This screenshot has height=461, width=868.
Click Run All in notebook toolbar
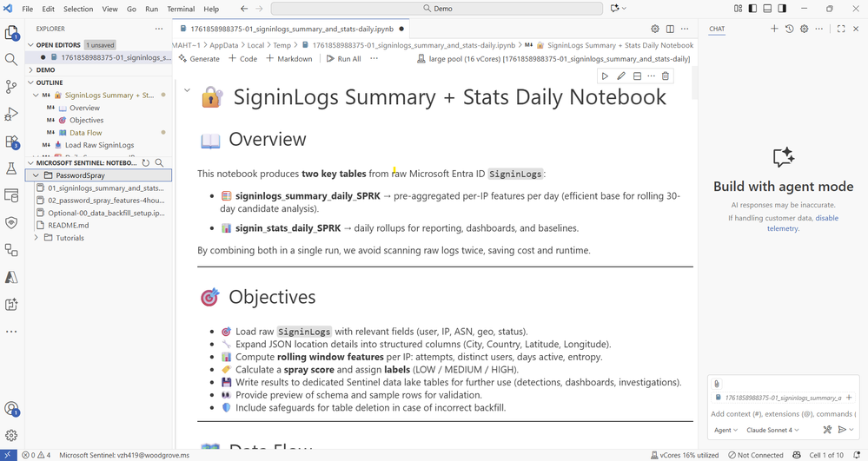click(344, 59)
